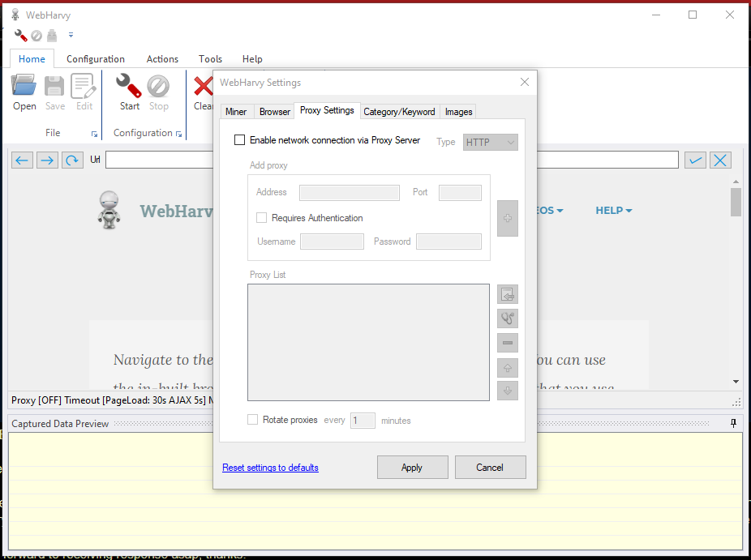This screenshot has height=560, width=751.
Task: Open quick access toolbar customize arrow
Action: coord(71,35)
